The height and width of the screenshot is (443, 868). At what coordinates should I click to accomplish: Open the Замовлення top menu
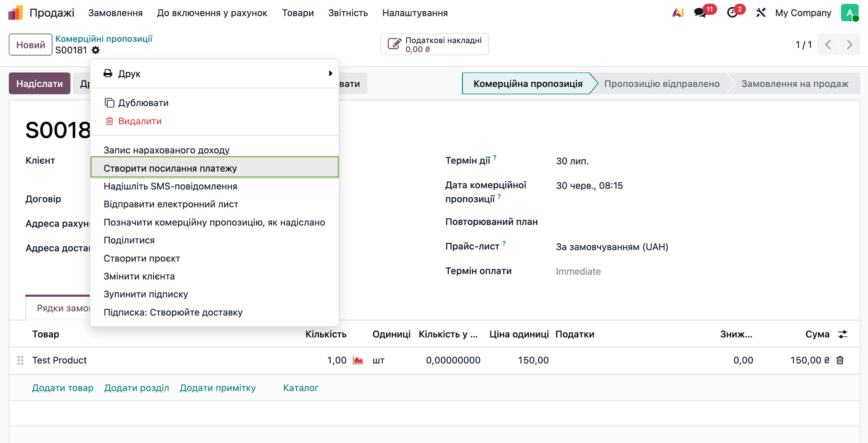[x=115, y=13]
